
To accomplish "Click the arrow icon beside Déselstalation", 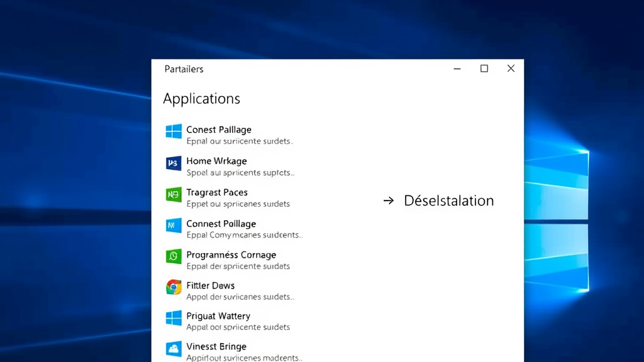I will click(x=388, y=200).
